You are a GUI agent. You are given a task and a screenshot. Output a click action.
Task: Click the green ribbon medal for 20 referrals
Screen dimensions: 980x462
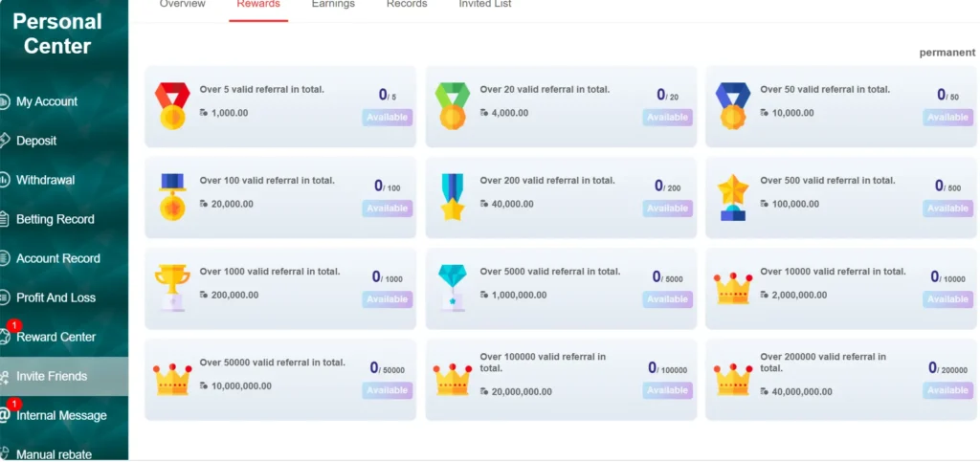pyautogui.click(x=453, y=106)
